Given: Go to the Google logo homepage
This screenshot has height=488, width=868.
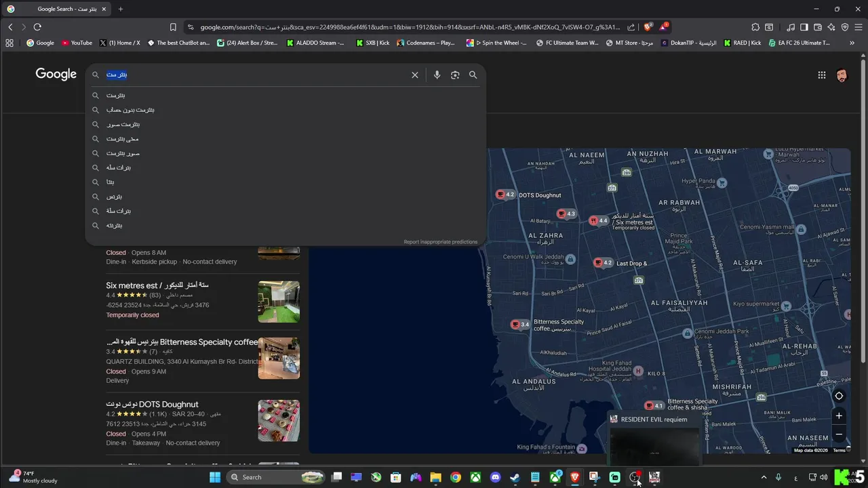Looking at the screenshot, I should coord(56,75).
